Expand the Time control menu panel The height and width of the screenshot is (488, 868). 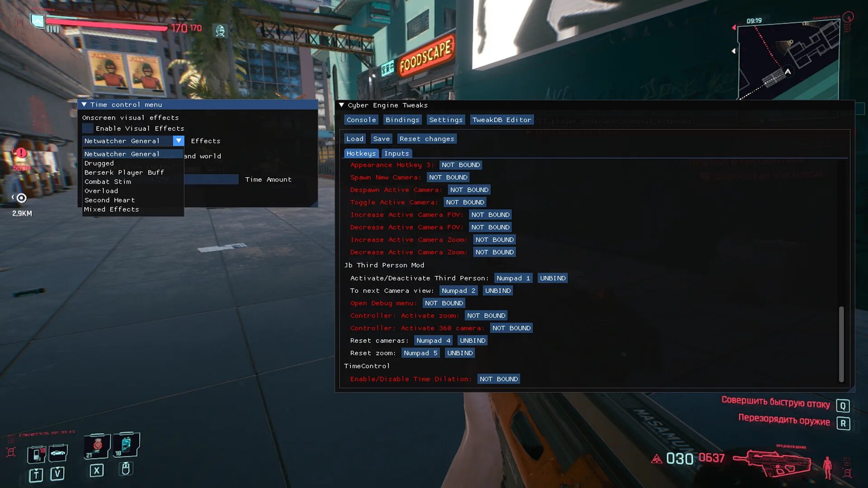pyautogui.click(x=84, y=104)
